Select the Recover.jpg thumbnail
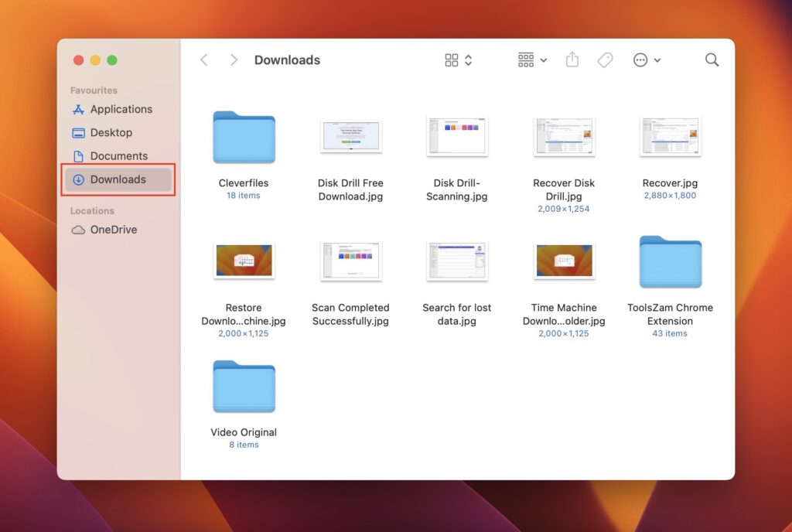 point(670,137)
